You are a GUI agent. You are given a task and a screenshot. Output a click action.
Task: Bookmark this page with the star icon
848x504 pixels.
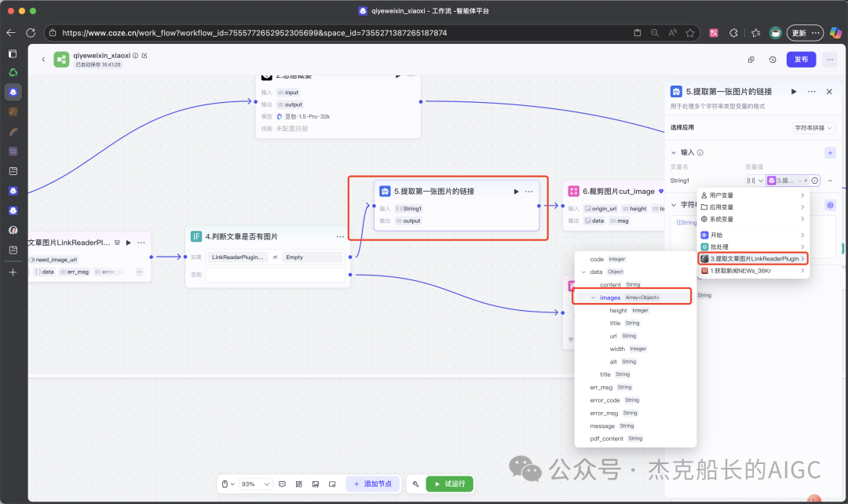pos(690,33)
